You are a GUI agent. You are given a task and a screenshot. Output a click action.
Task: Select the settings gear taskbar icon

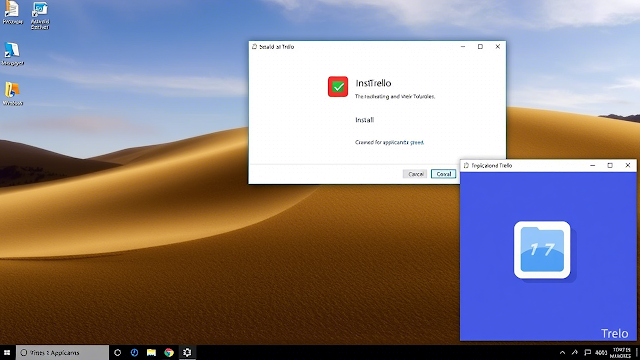(187, 353)
